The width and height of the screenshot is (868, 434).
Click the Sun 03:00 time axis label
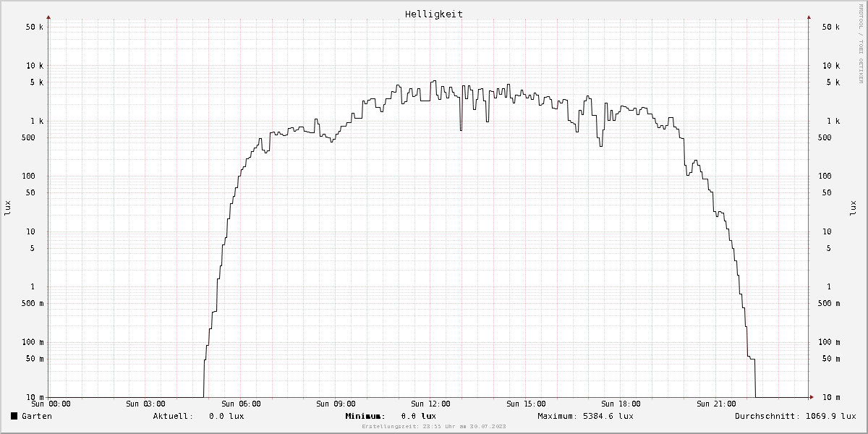pos(145,404)
